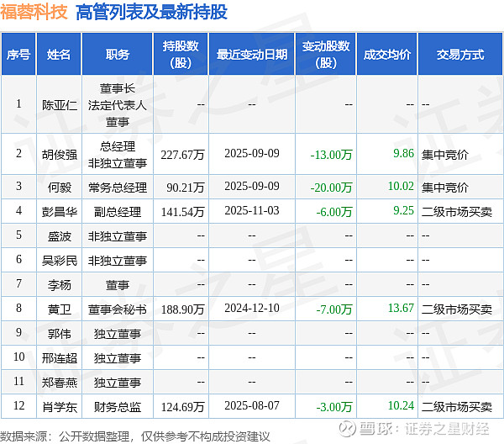The height and width of the screenshot is (444, 504).
Task: Click 集中竞价 in 何毅's row
Action: tap(445, 188)
